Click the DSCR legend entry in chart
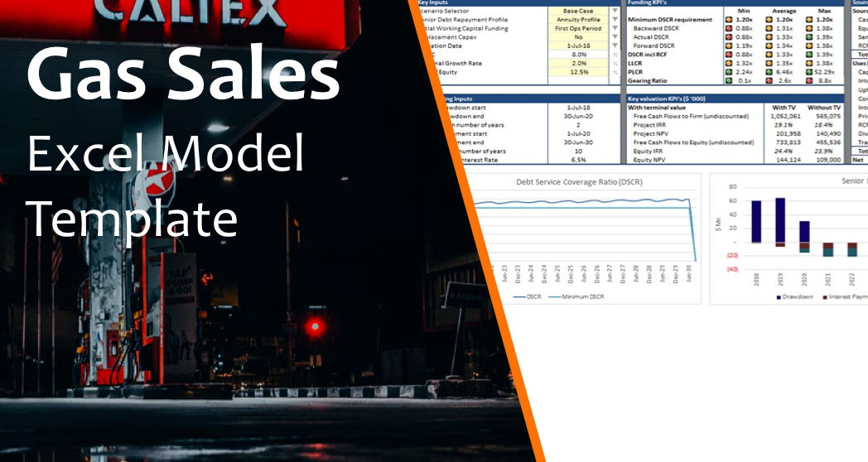This screenshot has width=868, height=462. point(528,297)
